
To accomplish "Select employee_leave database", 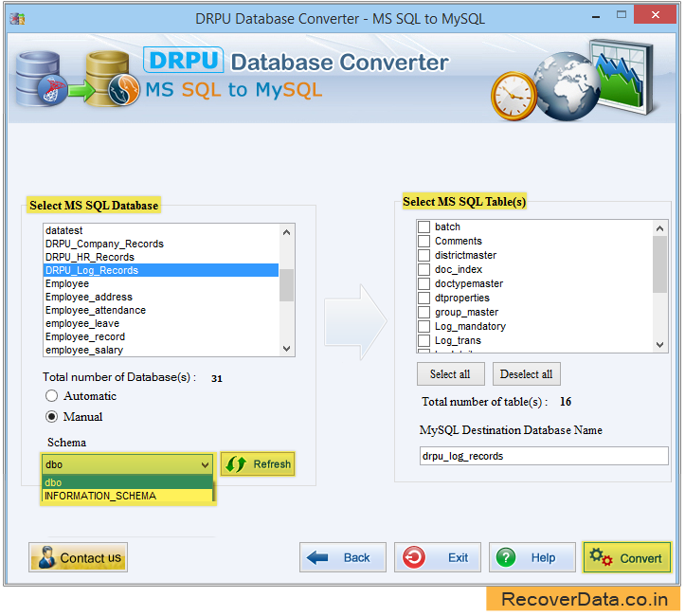I will (161, 324).
